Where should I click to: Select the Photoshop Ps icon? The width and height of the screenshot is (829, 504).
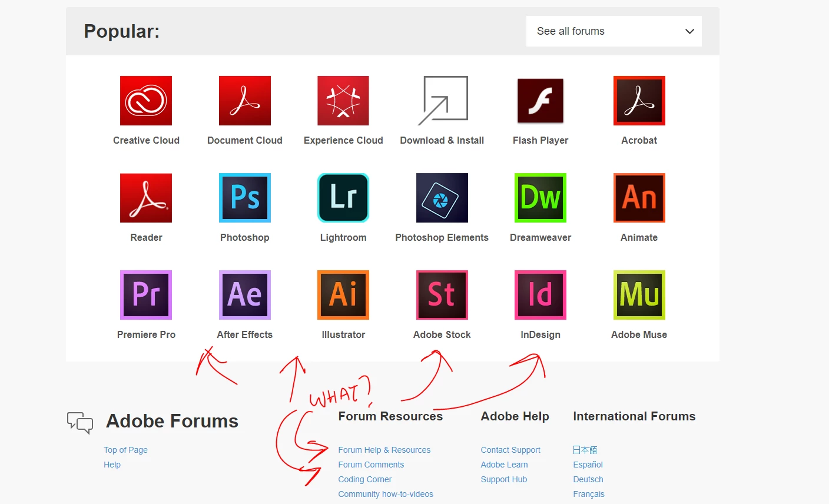pos(245,198)
